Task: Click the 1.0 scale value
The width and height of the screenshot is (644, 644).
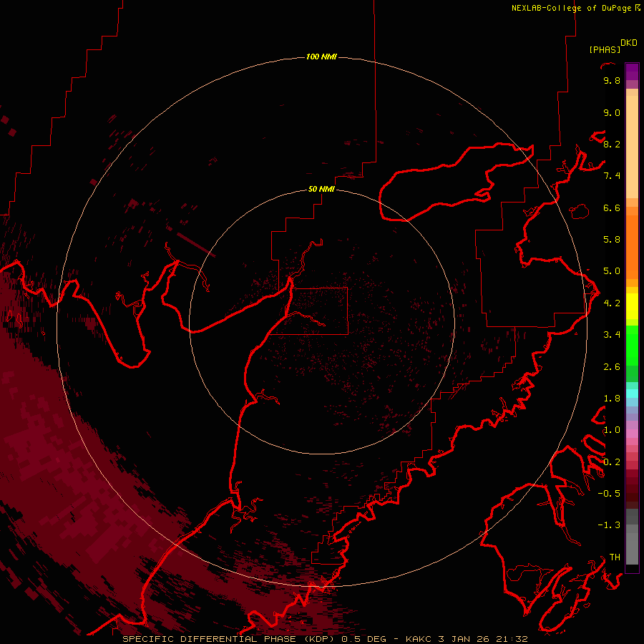Action: coord(612,430)
